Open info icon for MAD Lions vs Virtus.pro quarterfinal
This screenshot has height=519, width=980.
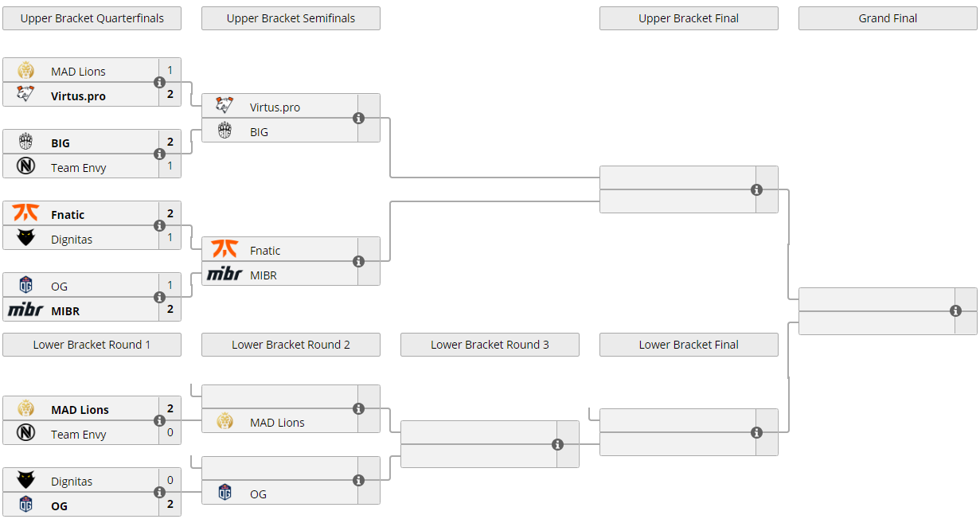point(159,83)
